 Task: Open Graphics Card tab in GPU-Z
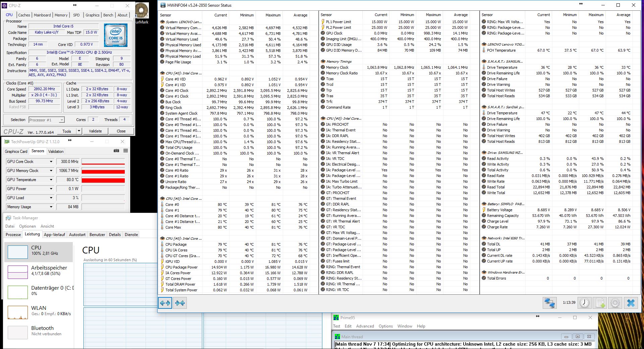click(x=16, y=152)
